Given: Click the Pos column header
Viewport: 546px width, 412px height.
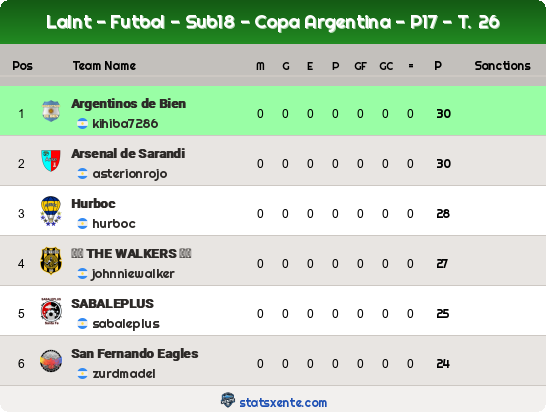Looking at the screenshot, I should (22, 66).
